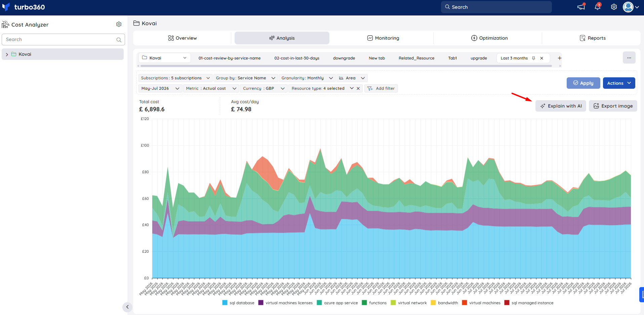Switch to the Analysis tab
Viewport: 644px width, 315px height.
tap(282, 38)
